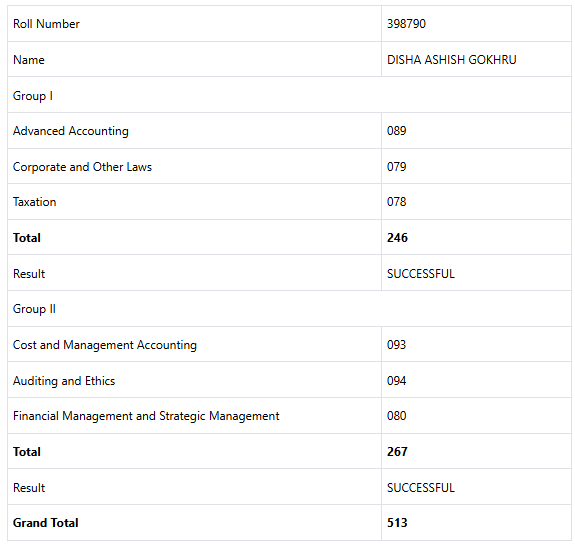Image resolution: width=575 pixels, height=545 pixels.
Task: Select the marks 080
Action: point(396,416)
